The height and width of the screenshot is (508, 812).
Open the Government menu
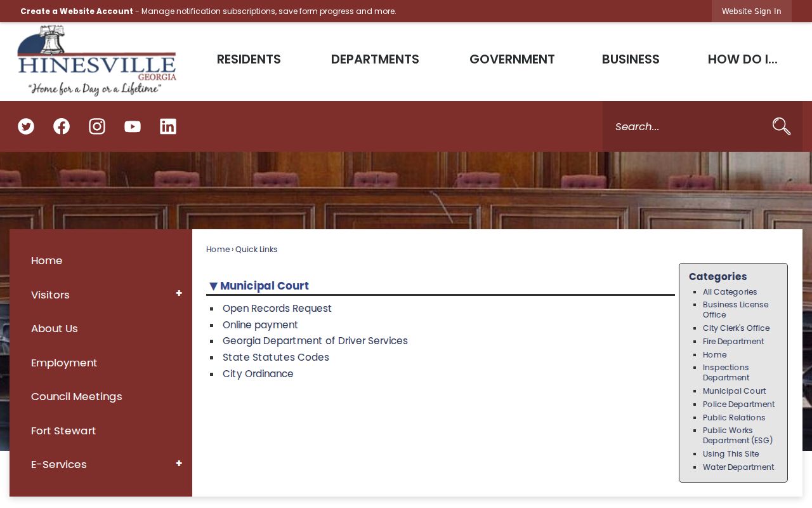click(x=512, y=59)
